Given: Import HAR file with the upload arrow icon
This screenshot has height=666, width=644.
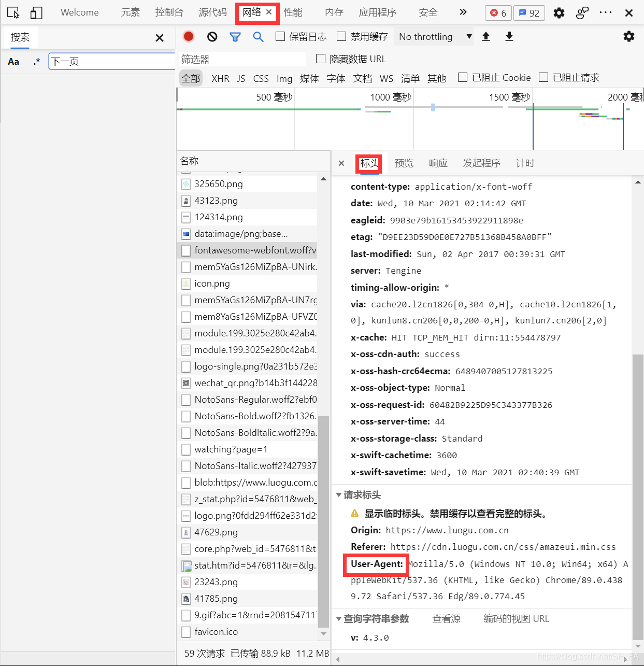Looking at the screenshot, I should tap(486, 36).
